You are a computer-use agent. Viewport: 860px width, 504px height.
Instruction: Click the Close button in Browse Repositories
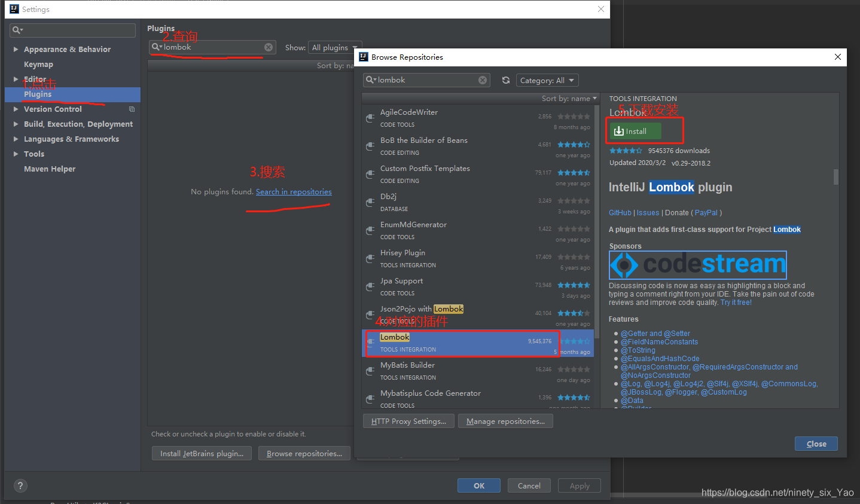816,444
